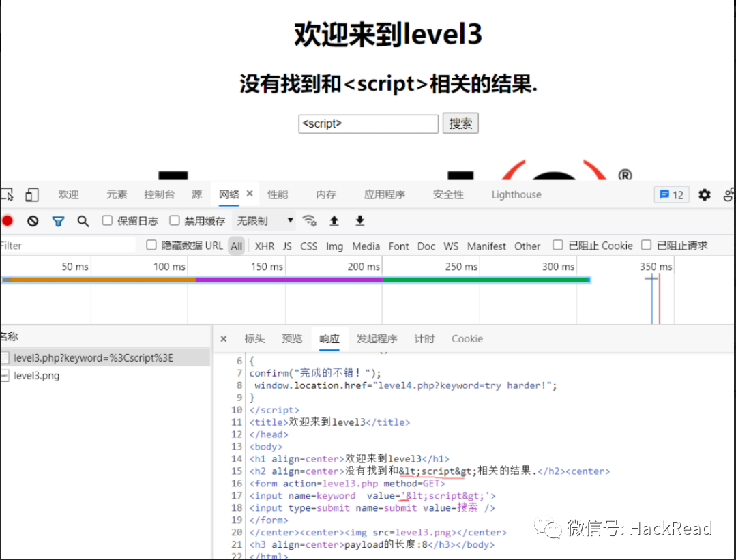Enable 禁用缓存 checkbox
Image resolution: width=736 pixels, height=560 pixels.
pos(174,220)
